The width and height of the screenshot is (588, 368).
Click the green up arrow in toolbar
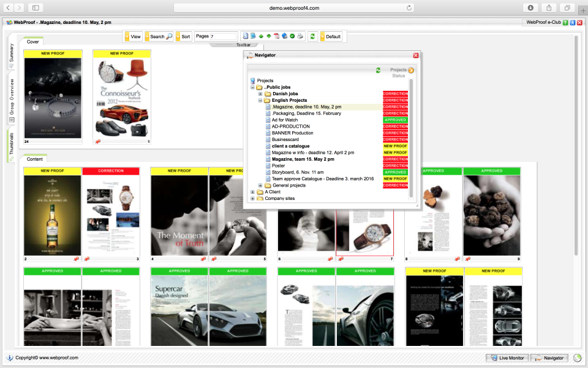pos(261,36)
